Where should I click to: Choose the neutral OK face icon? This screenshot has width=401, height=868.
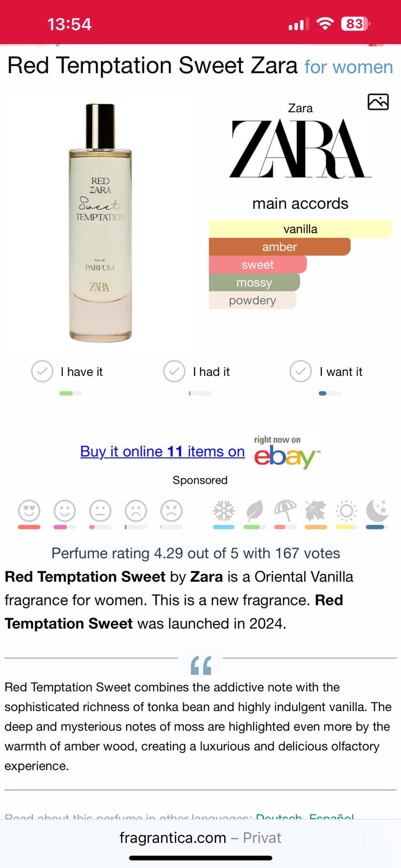point(100,510)
